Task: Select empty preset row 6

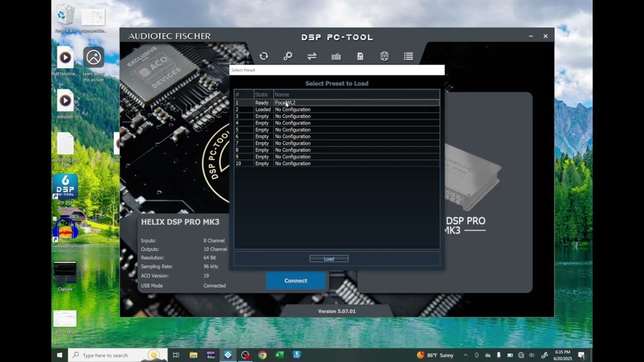Action: [337, 136]
